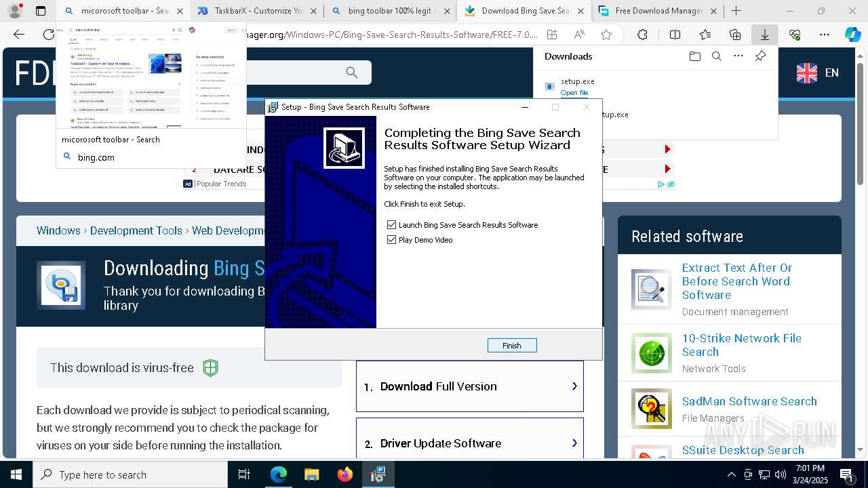Click the site search magnifier icon

(351, 73)
